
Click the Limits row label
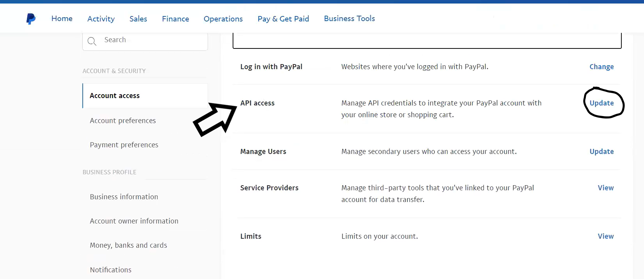click(251, 236)
